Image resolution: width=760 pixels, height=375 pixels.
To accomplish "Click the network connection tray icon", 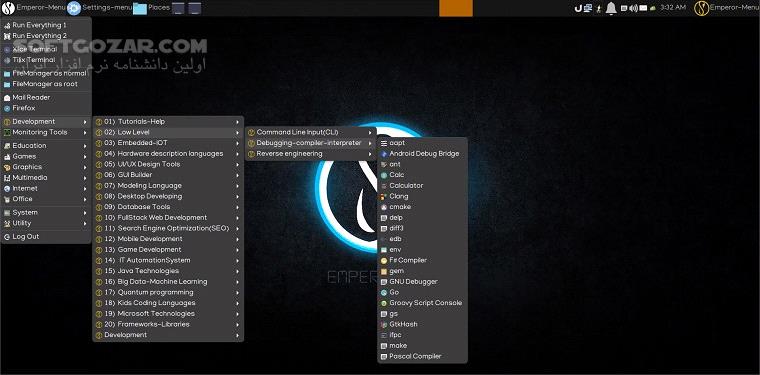I will 587,8.
